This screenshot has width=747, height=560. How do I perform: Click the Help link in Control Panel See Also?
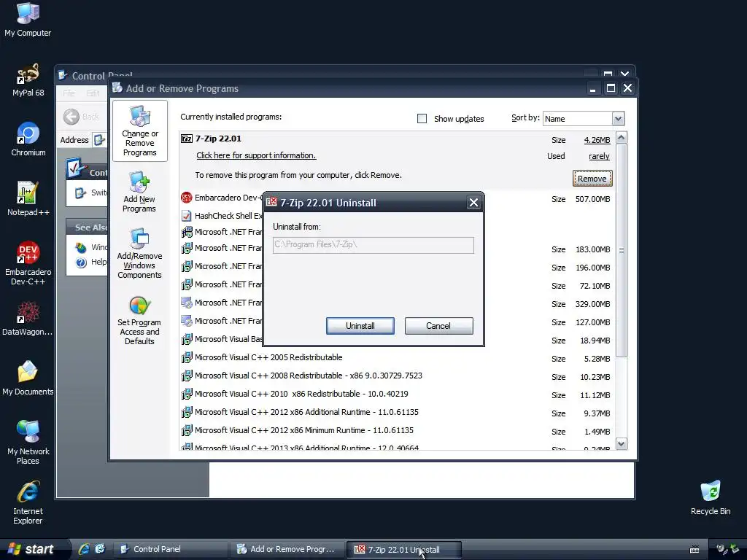(98, 262)
